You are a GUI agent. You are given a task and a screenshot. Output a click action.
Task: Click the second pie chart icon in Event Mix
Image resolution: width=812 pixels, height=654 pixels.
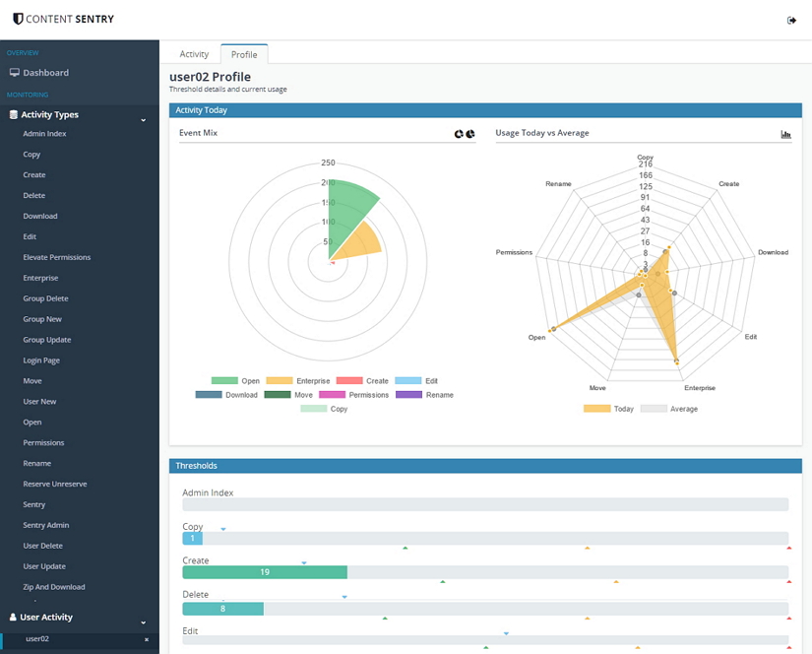coord(470,134)
